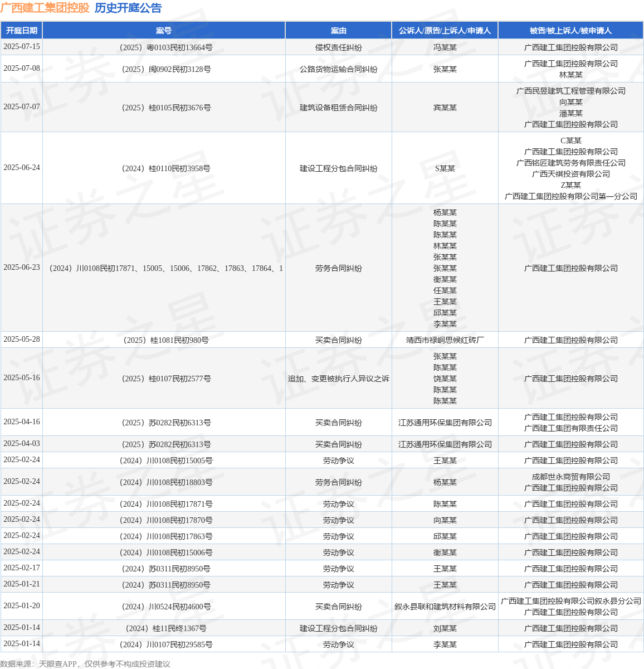Image resolution: width=644 pixels, height=669 pixels.
Task: Select date cell 2025-06-24
Action: pos(22,168)
